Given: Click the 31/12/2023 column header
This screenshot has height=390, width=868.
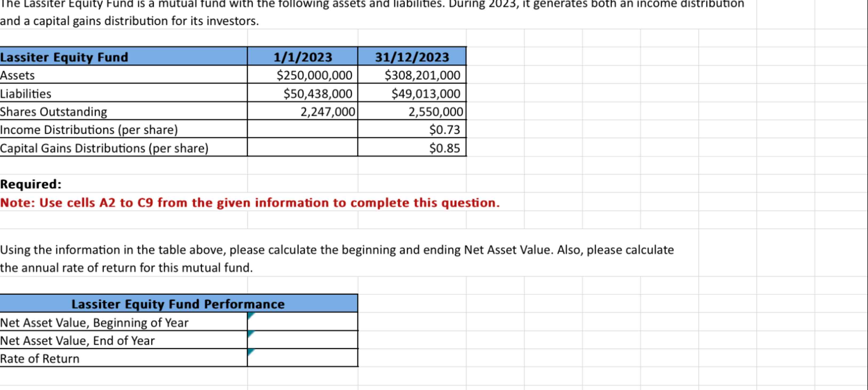Looking at the screenshot, I should click(x=412, y=57).
